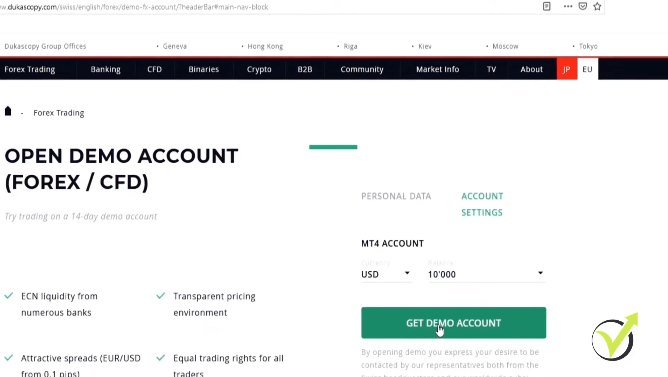The image size is (668, 377).
Task: Expand the USD currency dropdown
Action: [x=386, y=274]
